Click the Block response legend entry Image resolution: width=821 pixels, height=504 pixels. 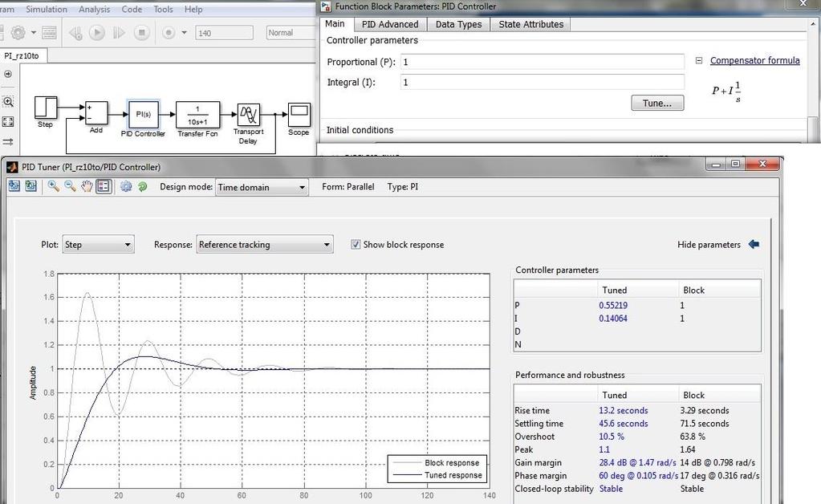click(437, 462)
